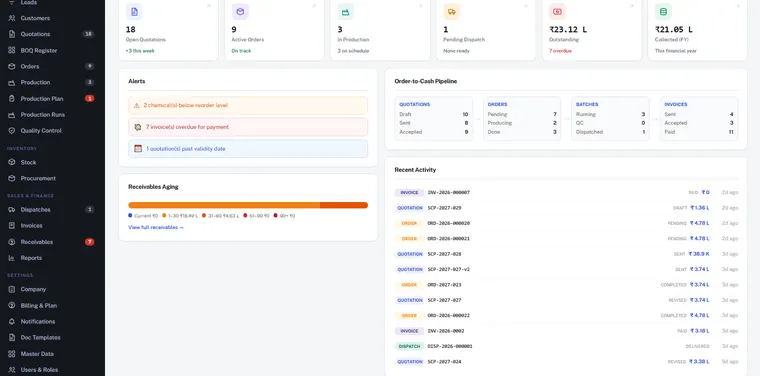Click the Stock box icon
The image size is (760, 376).
coord(12,162)
